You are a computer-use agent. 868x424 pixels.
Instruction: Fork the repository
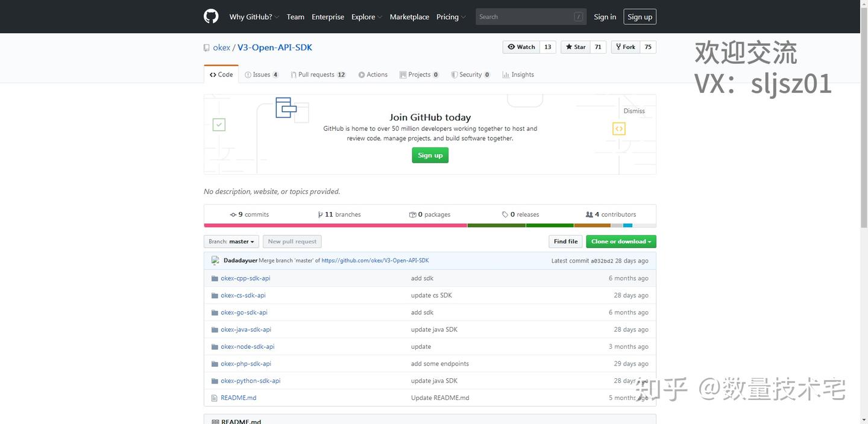coord(625,47)
